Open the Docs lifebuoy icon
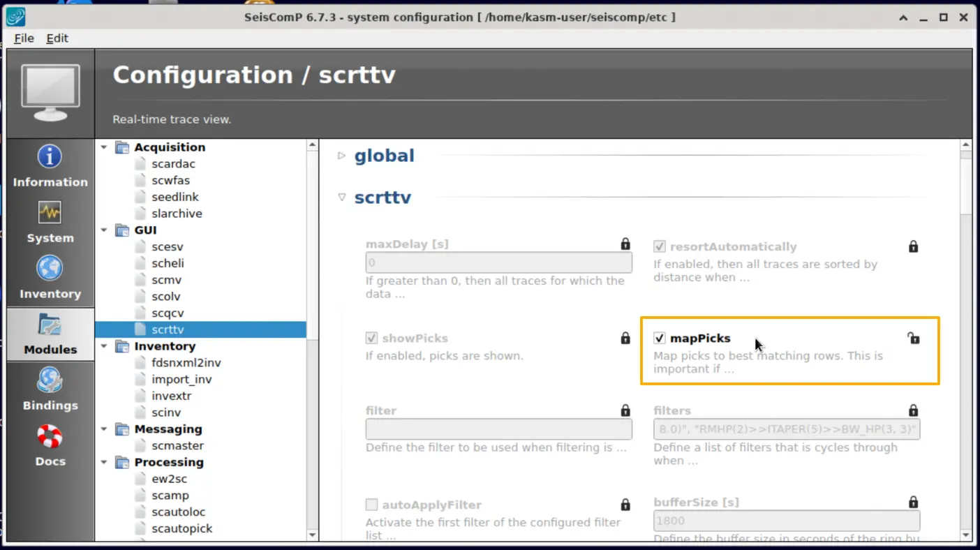The width and height of the screenshot is (980, 550). tap(50, 436)
